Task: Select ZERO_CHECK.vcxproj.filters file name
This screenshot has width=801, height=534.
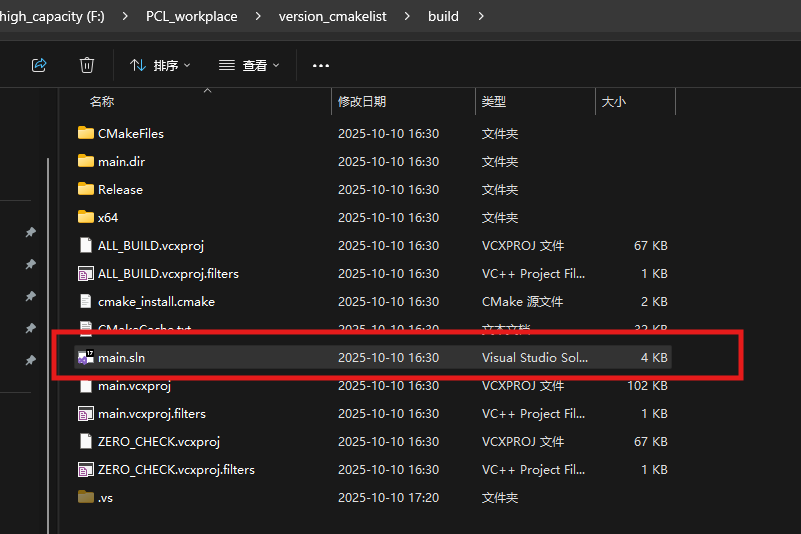Action: point(176,470)
